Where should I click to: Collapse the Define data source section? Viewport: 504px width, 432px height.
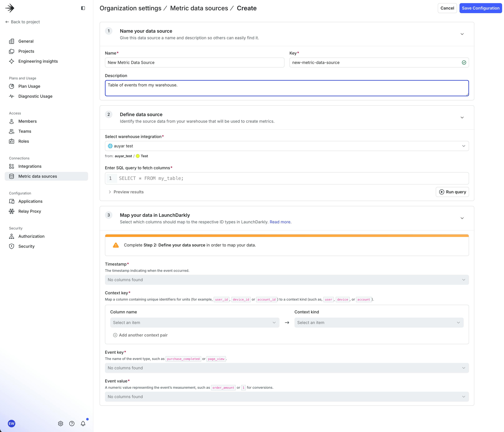pyautogui.click(x=462, y=118)
